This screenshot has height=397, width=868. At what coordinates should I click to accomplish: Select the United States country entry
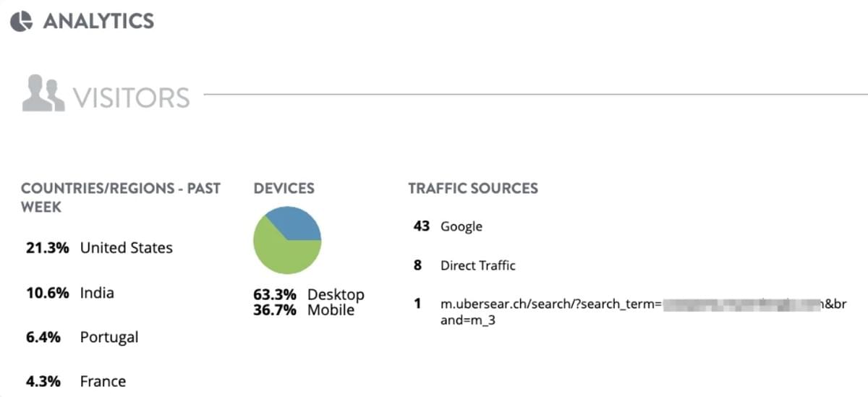click(127, 248)
